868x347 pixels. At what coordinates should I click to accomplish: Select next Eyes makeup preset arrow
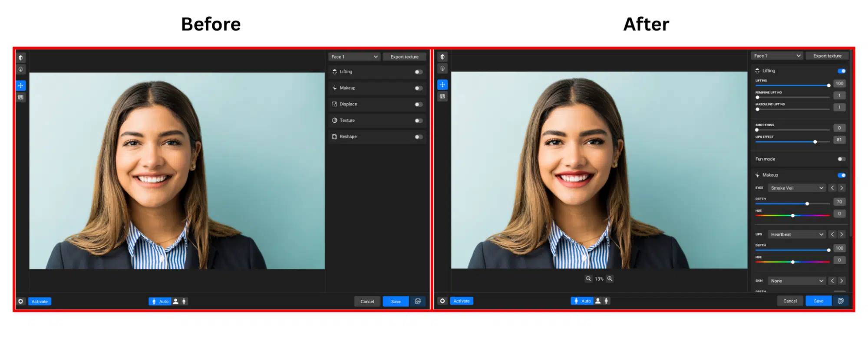(x=842, y=188)
